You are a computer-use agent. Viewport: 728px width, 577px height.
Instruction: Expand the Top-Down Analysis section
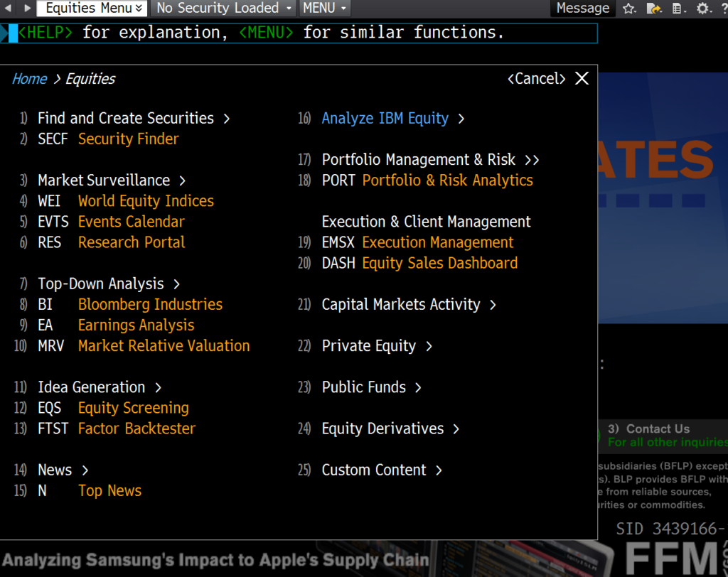[x=102, y=284]
